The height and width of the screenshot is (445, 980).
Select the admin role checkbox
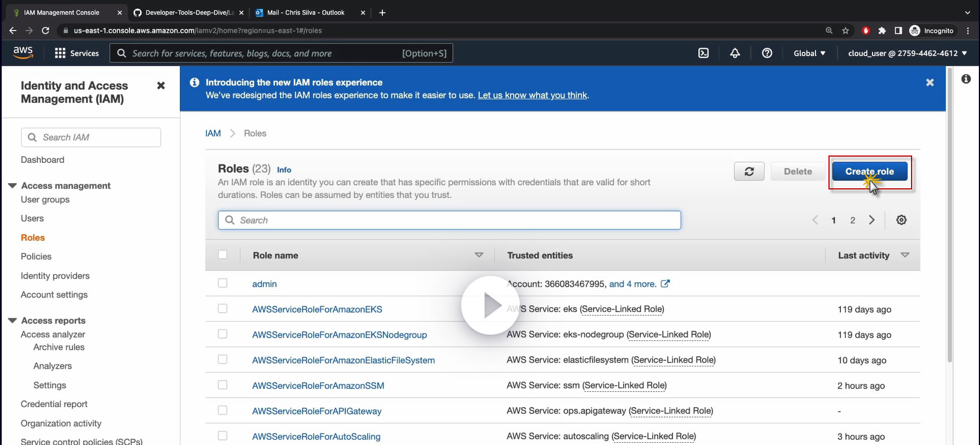(223, 283)
